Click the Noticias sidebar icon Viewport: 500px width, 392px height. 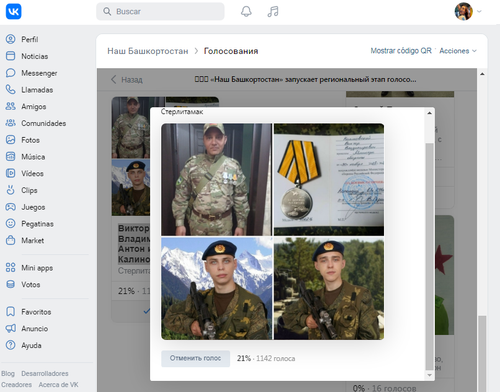(11, 56)
